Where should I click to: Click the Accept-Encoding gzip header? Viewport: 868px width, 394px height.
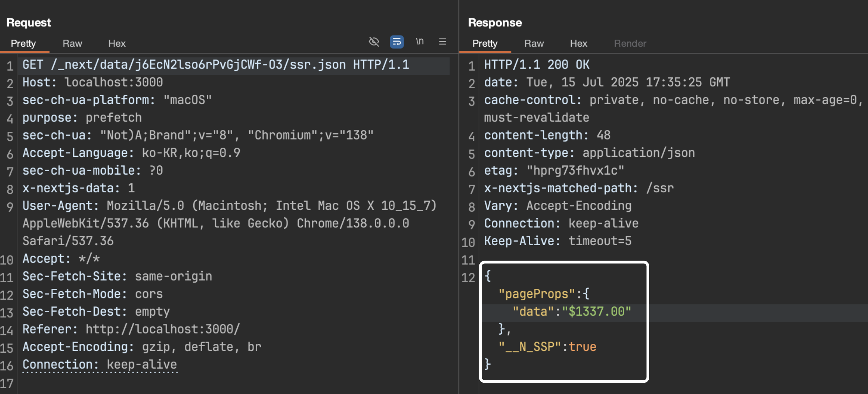(142, 347)
